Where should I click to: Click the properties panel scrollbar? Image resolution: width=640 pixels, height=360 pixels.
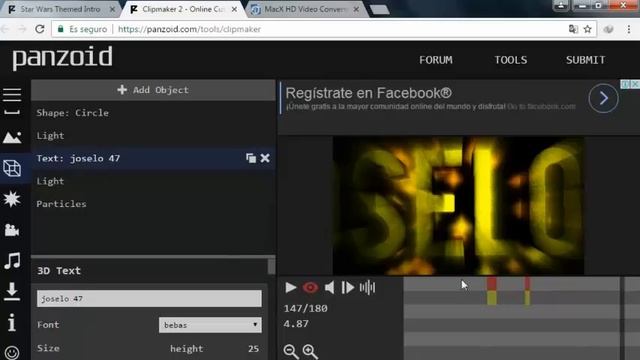(x=271, y=266)
